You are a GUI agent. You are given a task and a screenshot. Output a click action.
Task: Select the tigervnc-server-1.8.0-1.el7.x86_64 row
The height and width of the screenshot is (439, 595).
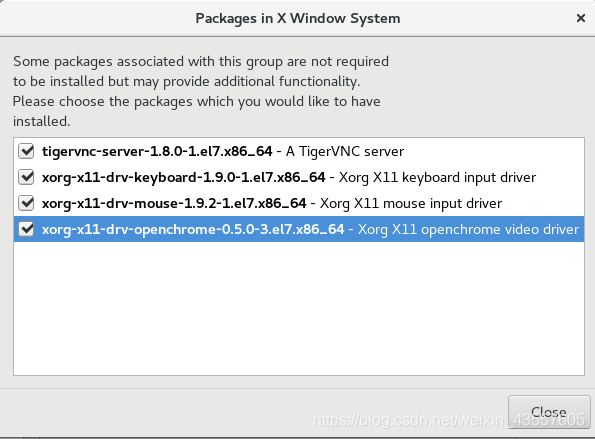click(299, 151)
